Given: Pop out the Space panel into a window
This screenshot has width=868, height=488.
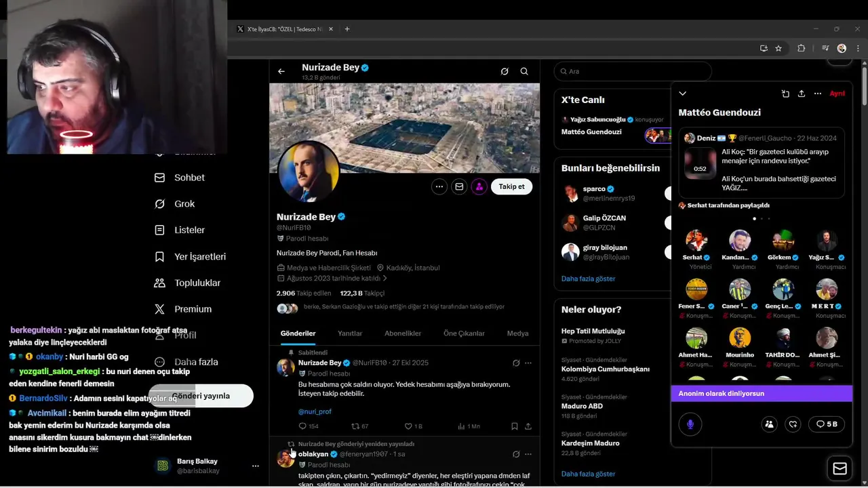Looking at the screenshot, I should [x=785, y=94].
